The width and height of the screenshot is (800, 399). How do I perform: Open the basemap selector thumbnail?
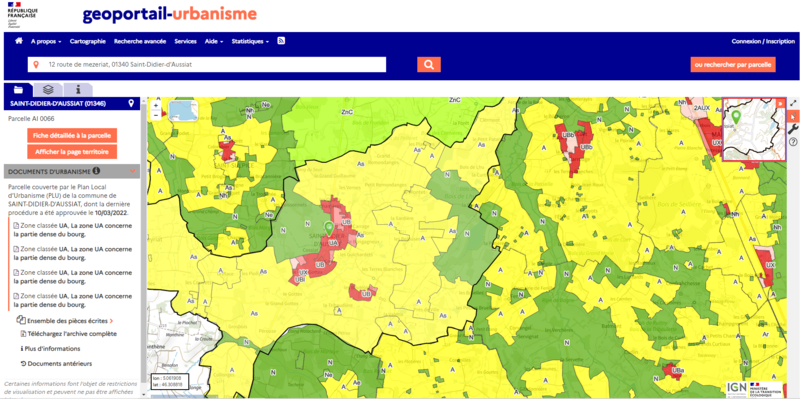[x=183, y=110]
